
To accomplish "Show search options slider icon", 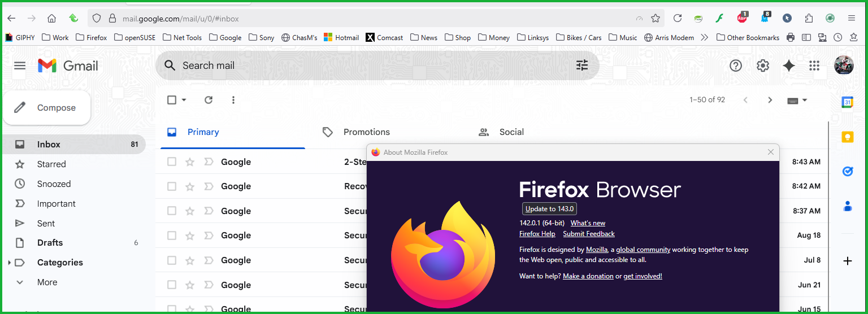I will click(x=582, y=66).
